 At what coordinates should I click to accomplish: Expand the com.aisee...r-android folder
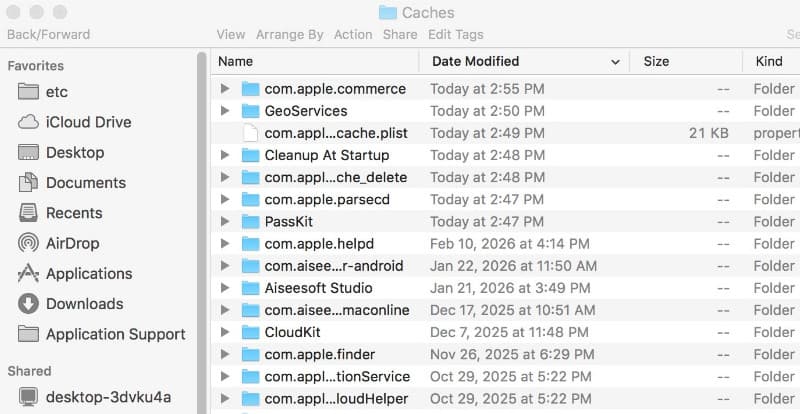click(x=224, y=266)
